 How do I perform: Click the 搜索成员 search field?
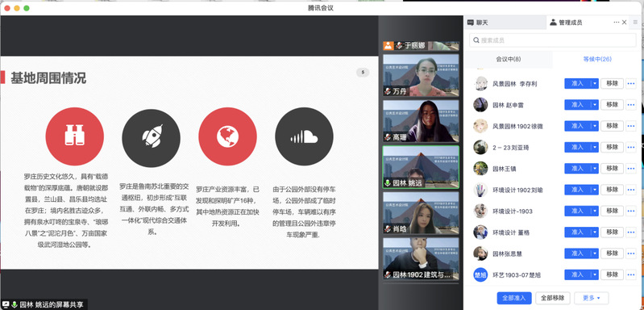553,40
